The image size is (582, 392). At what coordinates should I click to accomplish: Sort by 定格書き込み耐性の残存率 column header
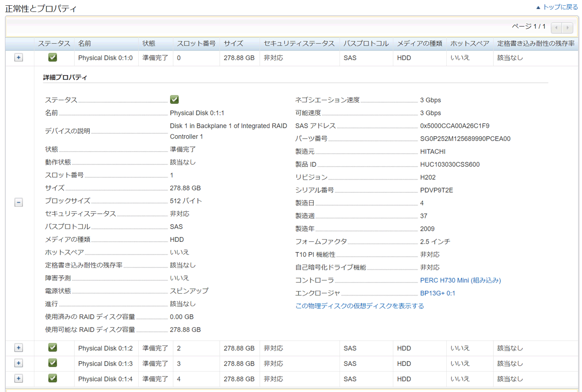click(536, 44)
